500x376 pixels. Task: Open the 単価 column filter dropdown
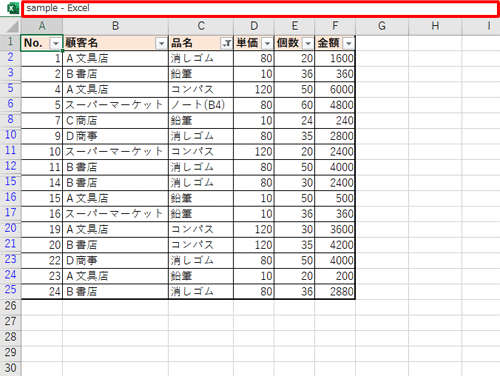pyautogui.click(x=267, y=43)
